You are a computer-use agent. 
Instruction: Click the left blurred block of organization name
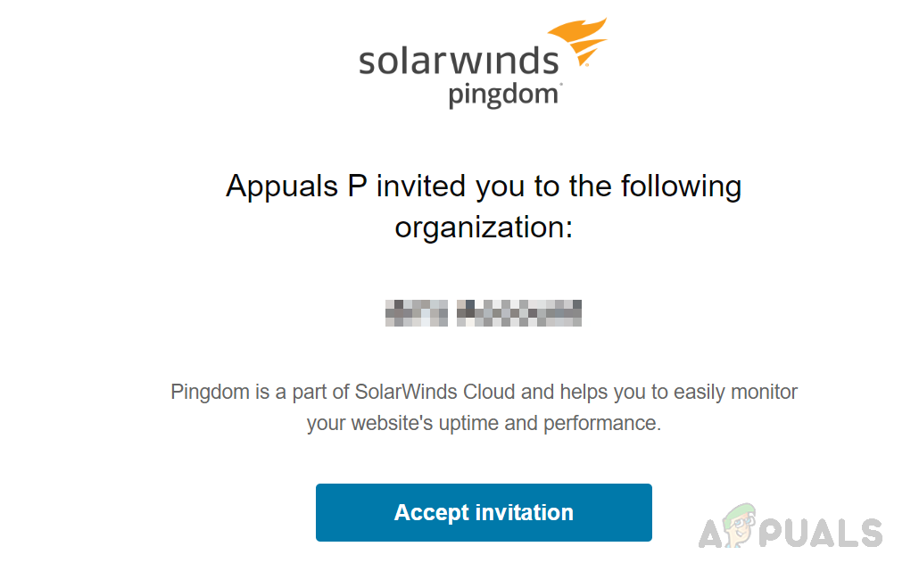(416, 313)
